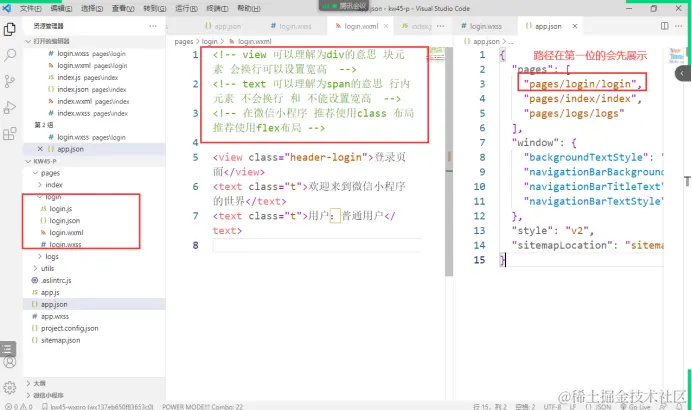Click UTF-8 encoding in status bar
Screen dimensions: 692x410
tap(552, 406)
